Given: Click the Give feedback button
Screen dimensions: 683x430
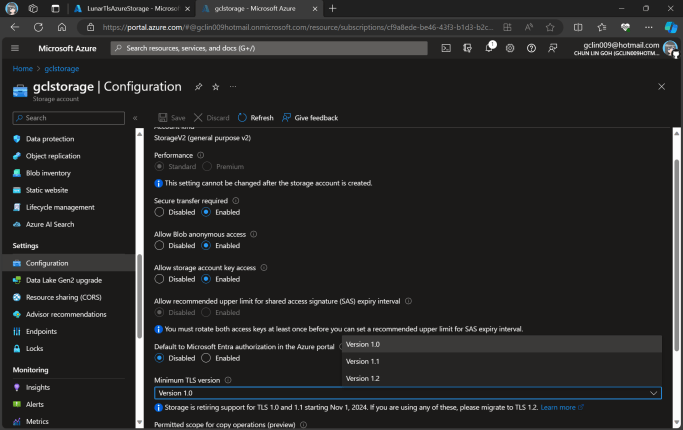Looking at the screenshot, I should point(310,118).
